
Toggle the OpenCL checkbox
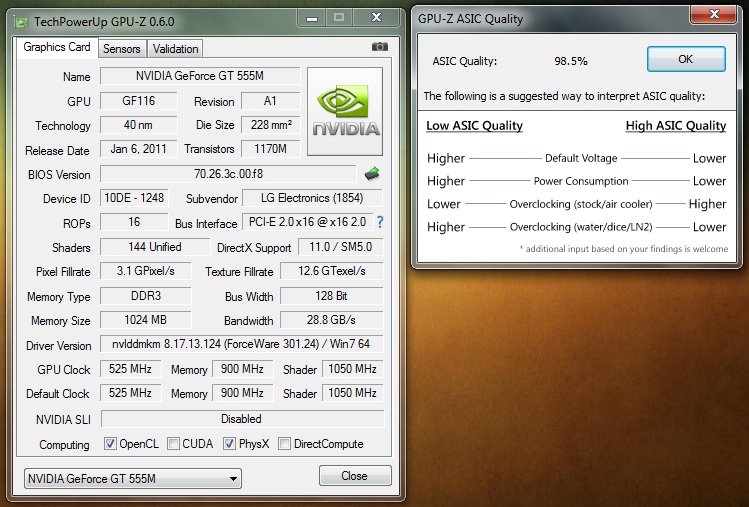pyautogui.click(x=110, y=443)
